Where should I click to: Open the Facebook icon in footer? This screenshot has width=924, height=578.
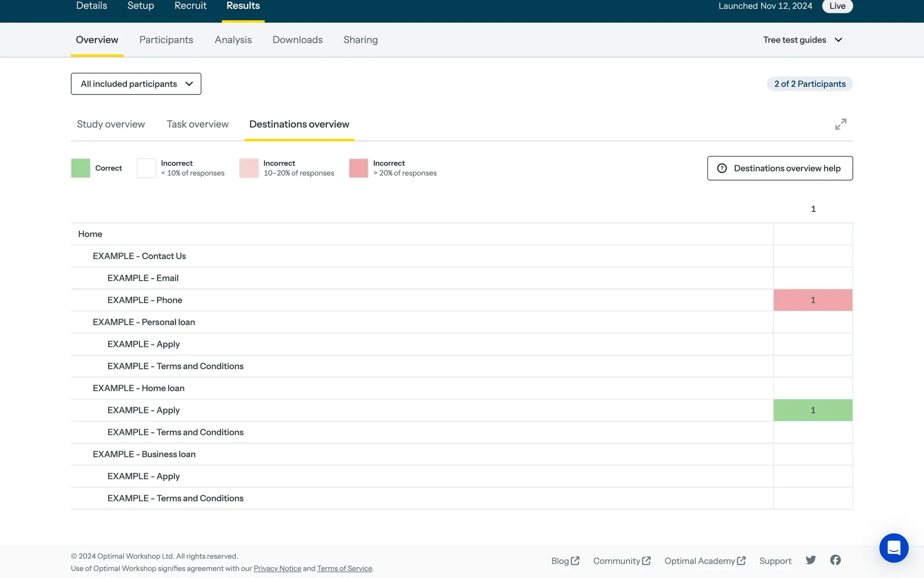pyautogui.click(x=835, y=560)
